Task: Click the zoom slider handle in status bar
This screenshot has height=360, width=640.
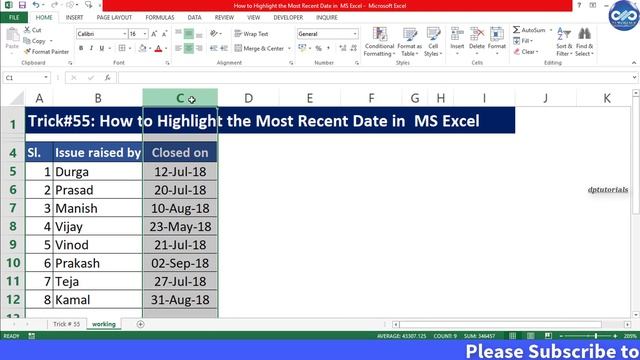Action: pyautogui.click(x=596, y=336)
